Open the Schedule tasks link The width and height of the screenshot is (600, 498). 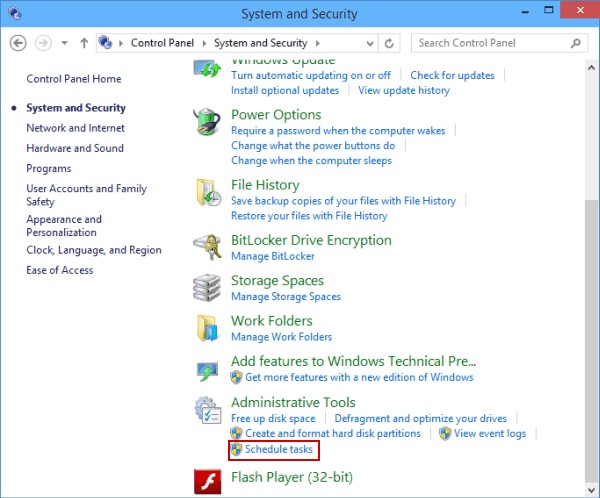coord(279,450)
